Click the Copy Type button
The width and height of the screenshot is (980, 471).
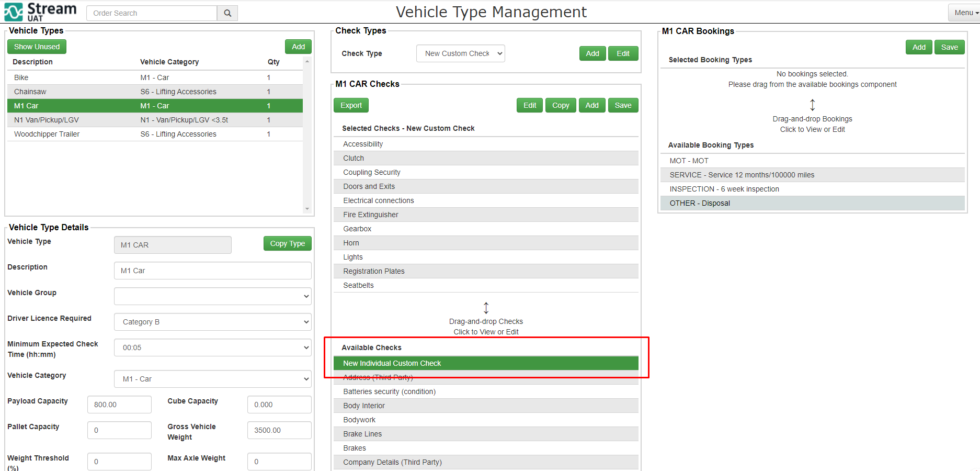point(287,243)
